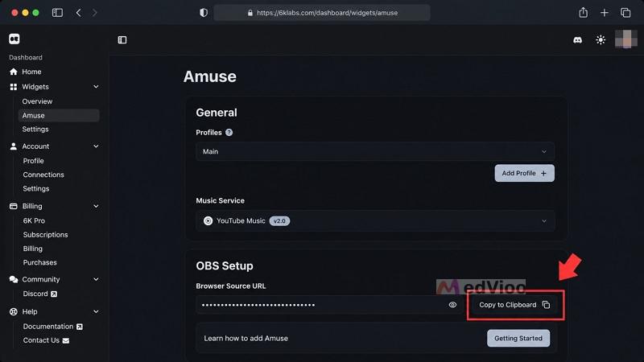
Task: Click the Learn how to add Amuse text
Action: 246,338
